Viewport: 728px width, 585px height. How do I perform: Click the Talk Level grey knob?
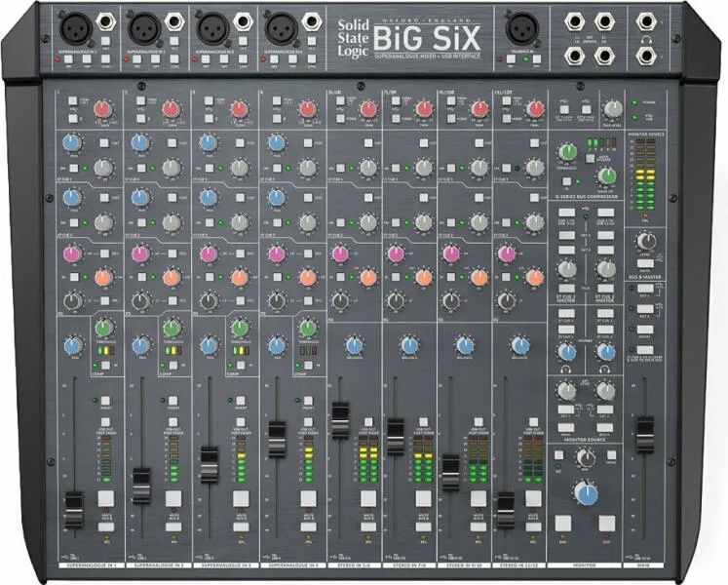point(613,108)
